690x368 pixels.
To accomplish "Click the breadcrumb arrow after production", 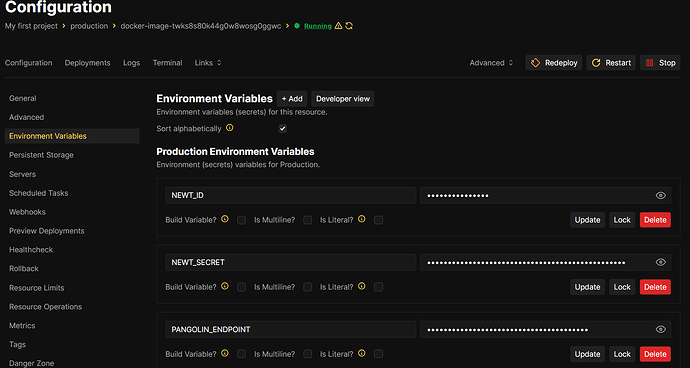I will 114,26.
